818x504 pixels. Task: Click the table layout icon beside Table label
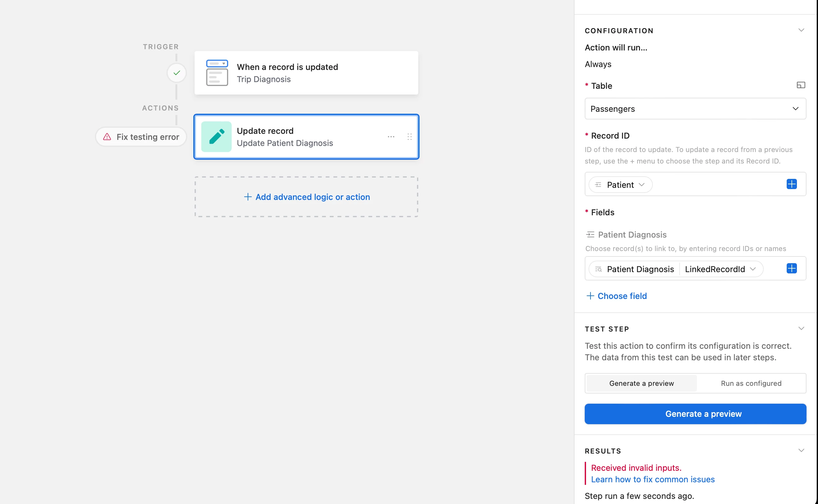[801, 85]
